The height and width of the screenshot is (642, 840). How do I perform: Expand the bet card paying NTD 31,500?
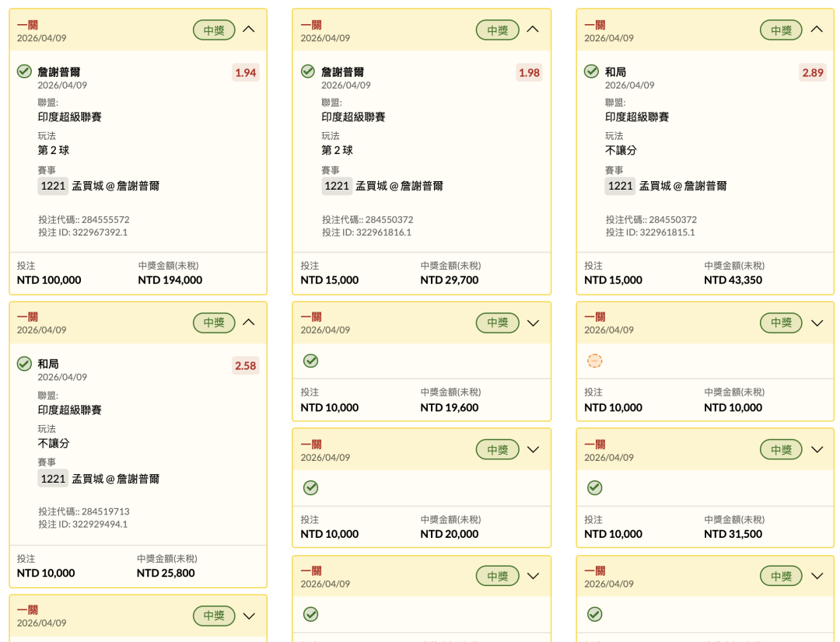(817, 449)
